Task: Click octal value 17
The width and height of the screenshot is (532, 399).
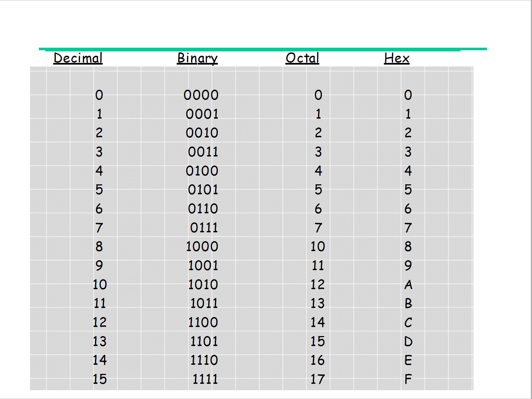Action: point(317,379)
